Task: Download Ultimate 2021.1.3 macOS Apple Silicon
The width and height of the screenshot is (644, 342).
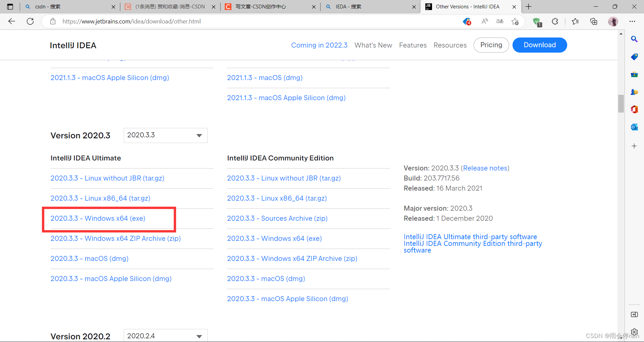Action: tap(110, 78)
